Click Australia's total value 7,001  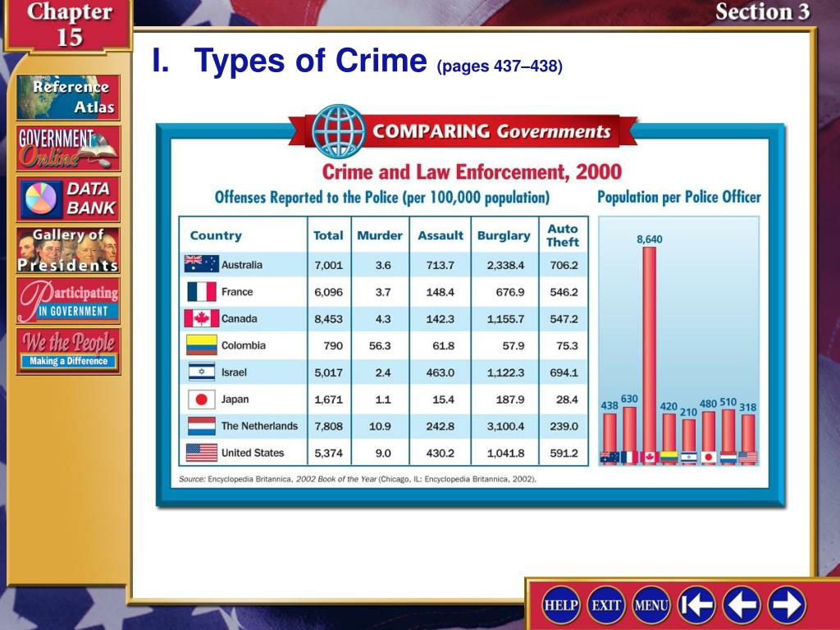328,265
